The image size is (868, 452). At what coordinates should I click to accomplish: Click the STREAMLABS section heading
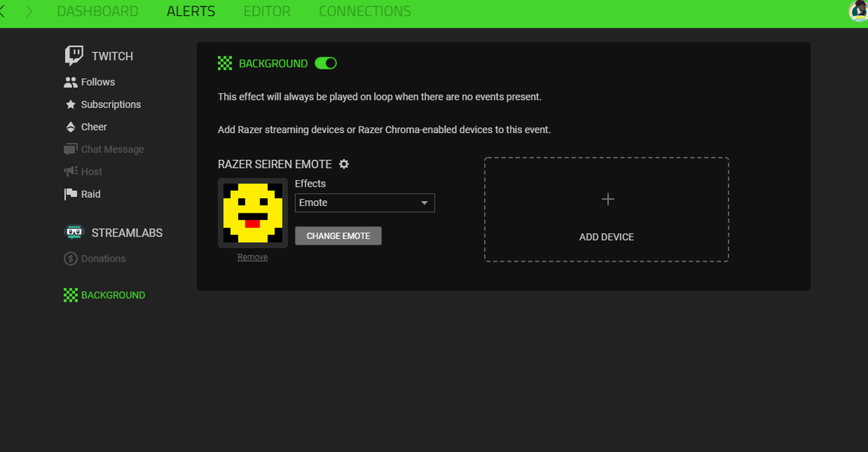[127, 233]
